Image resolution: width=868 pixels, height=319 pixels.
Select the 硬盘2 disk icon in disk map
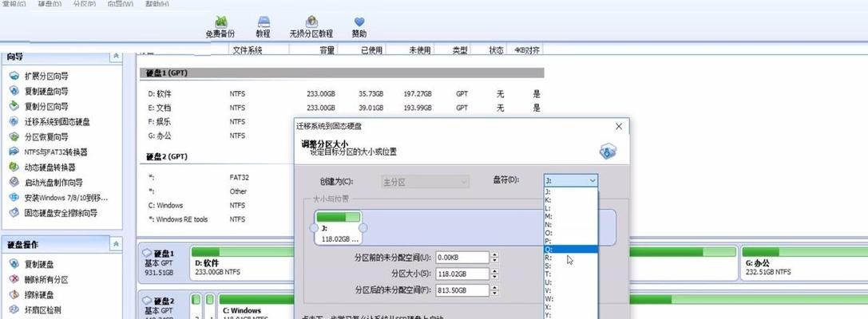147,301
